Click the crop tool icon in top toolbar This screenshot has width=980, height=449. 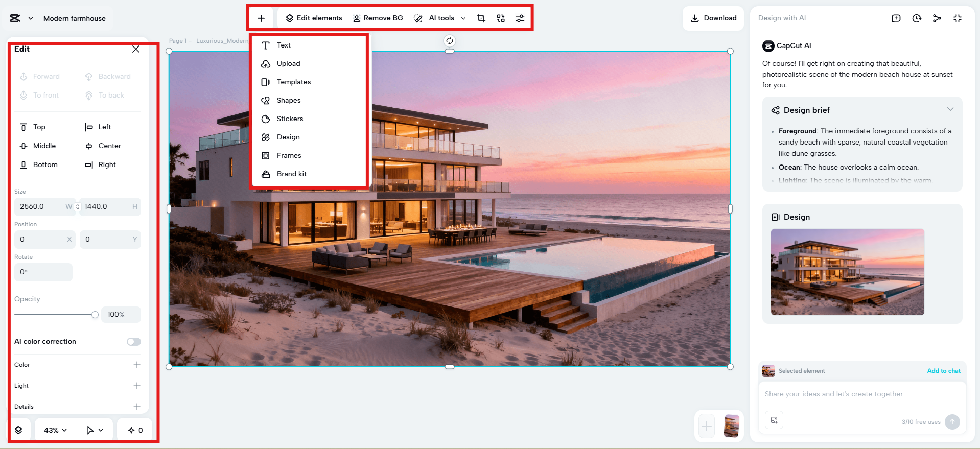pyautogui.click(x=481, y=18)
